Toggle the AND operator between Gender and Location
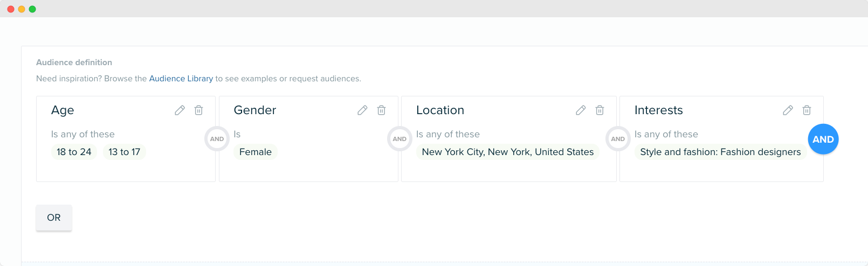The image size is (868, 266). click(x=399, y=139)
